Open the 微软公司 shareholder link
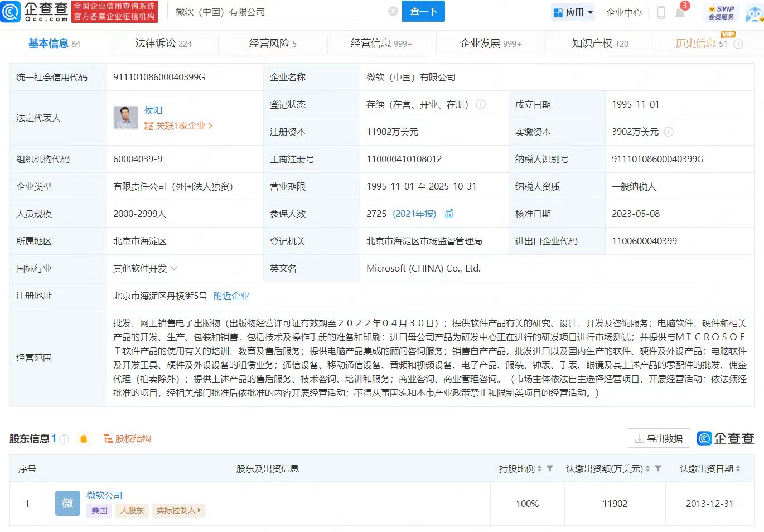Screen dimensions: 764x532 (104, 495)
